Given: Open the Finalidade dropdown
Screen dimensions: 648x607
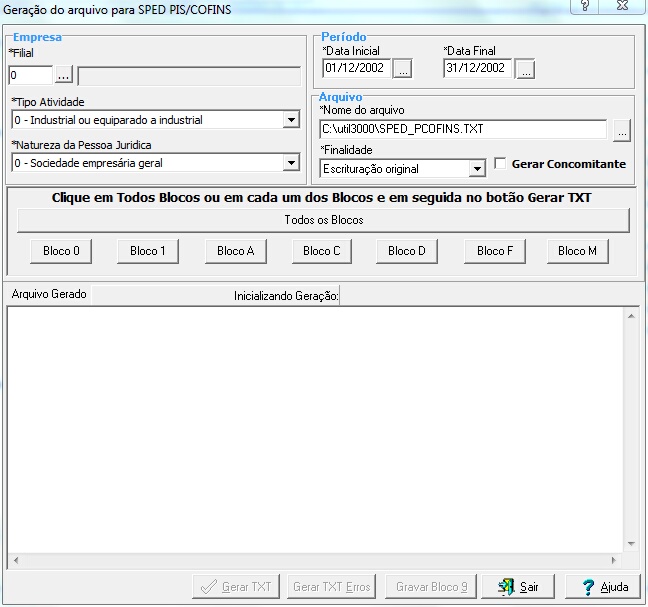Looking at the screenshot, I should 477,169.
